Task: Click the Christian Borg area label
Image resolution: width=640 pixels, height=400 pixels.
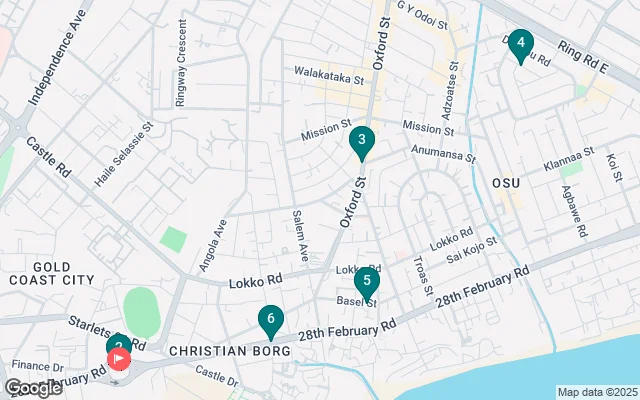Action: click(230, 351)
